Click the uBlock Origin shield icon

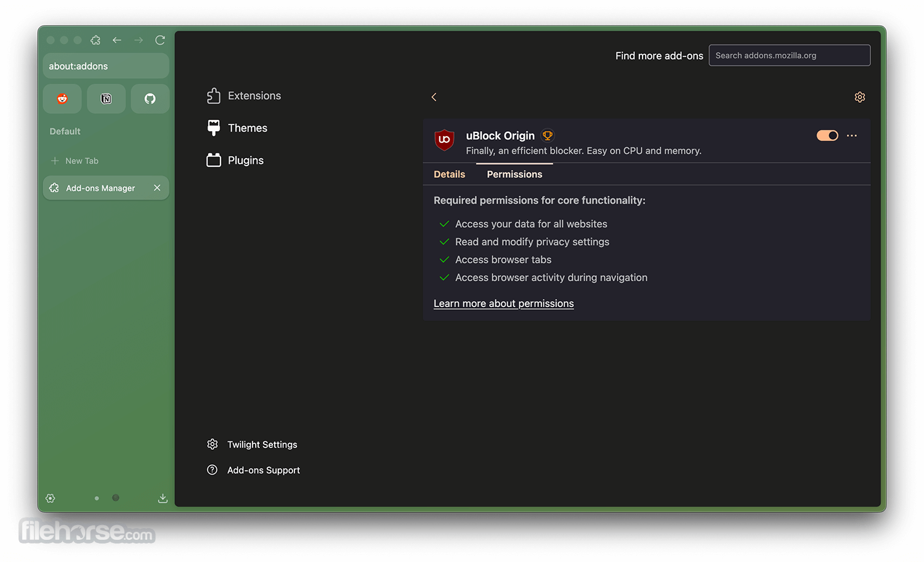(444, 140)
